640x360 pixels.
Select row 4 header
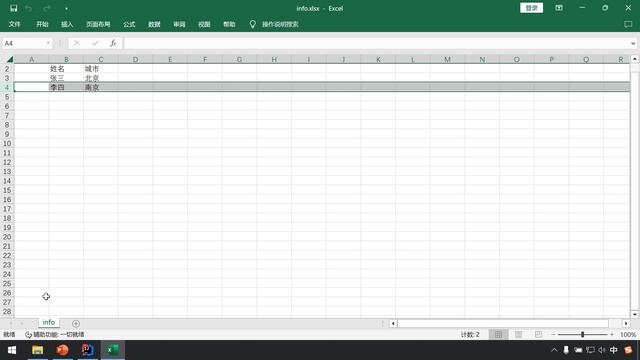[x=7, y=87]
